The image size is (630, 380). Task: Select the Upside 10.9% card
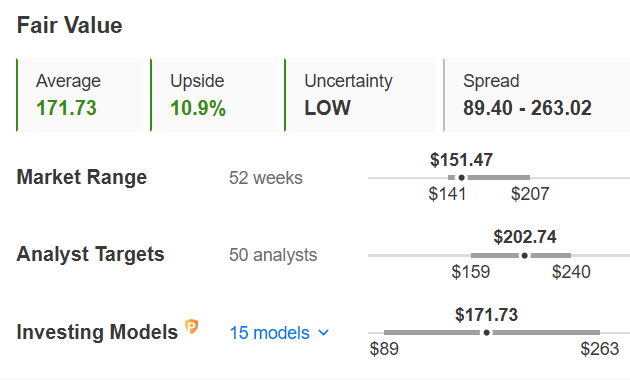pos(214,95)
